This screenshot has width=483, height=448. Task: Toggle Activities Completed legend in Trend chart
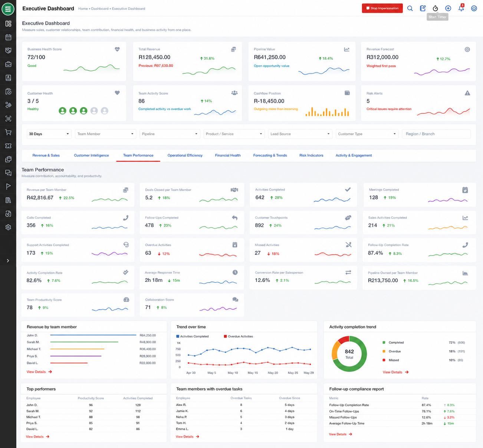pyautogui.click(x=193, y=336)
